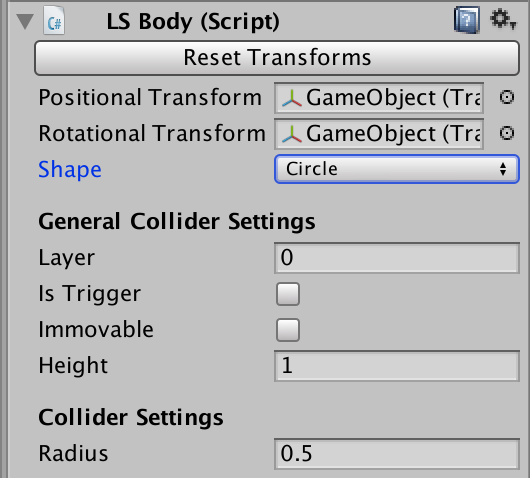Click the Shape dropdown arrows
Screen dimensions: 530x478
coord(503,169)
